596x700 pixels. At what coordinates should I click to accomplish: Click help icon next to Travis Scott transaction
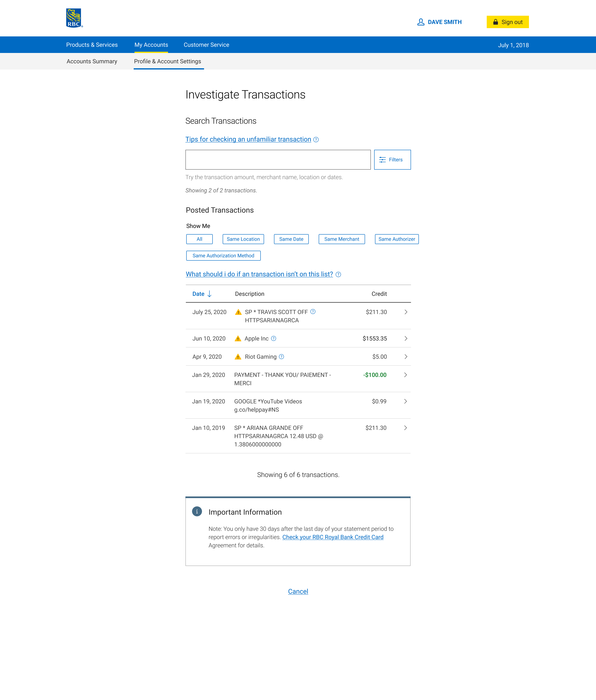coord(313,312)
